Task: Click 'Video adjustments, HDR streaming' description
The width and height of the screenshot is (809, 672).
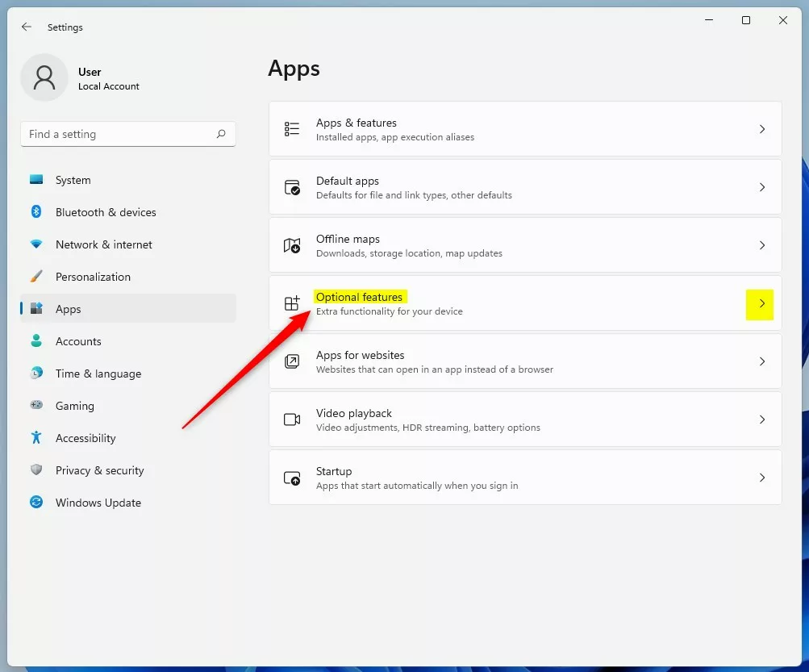Action: (427, 428)
